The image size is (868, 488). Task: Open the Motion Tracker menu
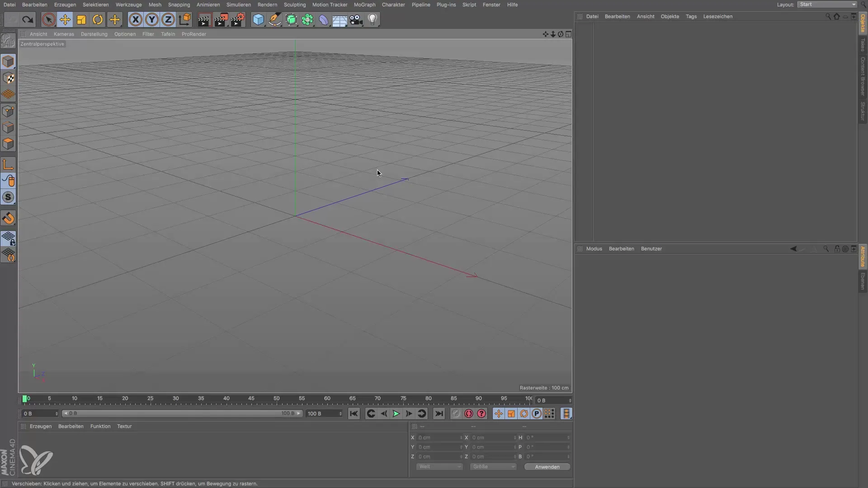330,5
